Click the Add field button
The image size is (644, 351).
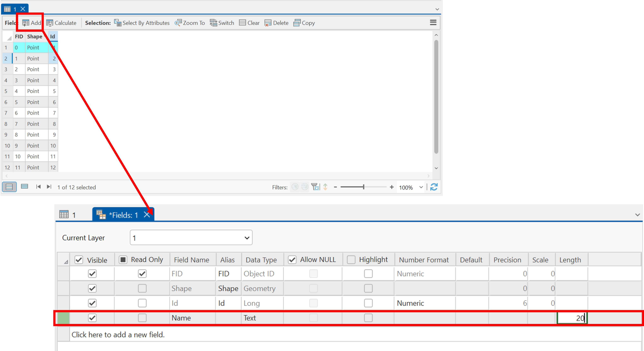[x=32, y=23]
